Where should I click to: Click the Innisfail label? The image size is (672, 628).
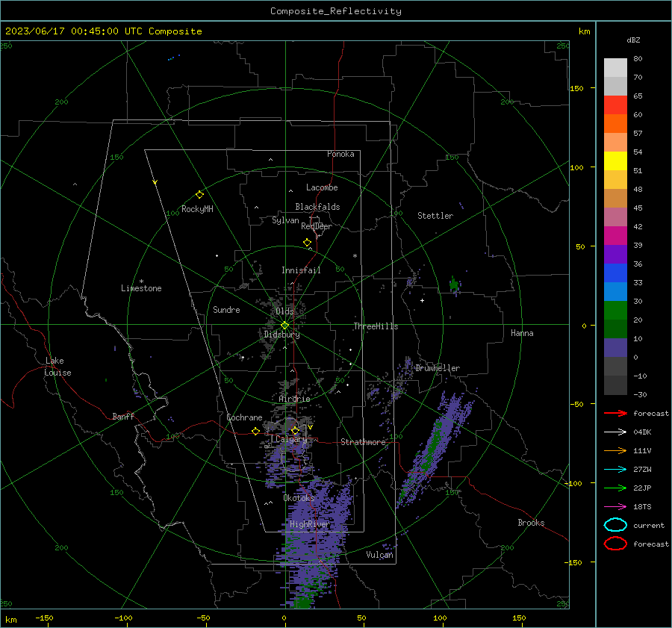point(301,270)
